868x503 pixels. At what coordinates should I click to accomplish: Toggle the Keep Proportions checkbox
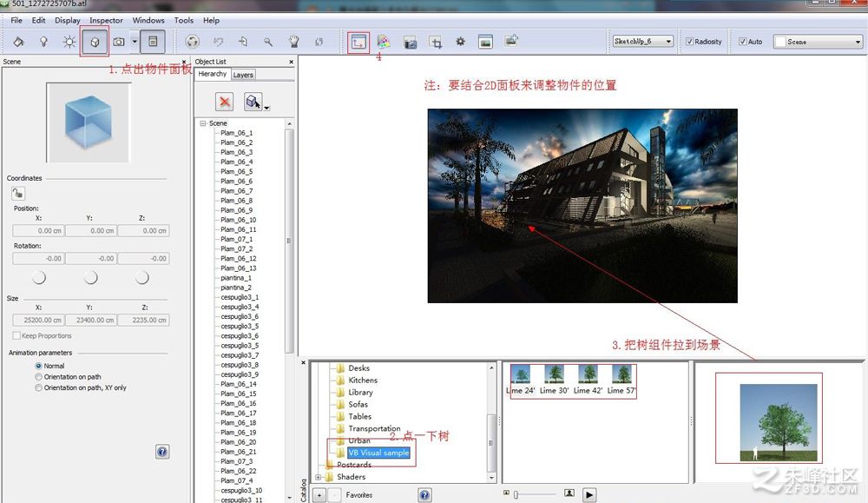[16, 335]
